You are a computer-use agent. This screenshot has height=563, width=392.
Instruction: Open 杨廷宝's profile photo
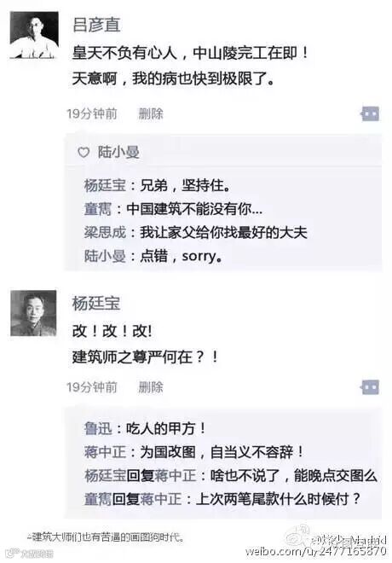tap(33, 313)
